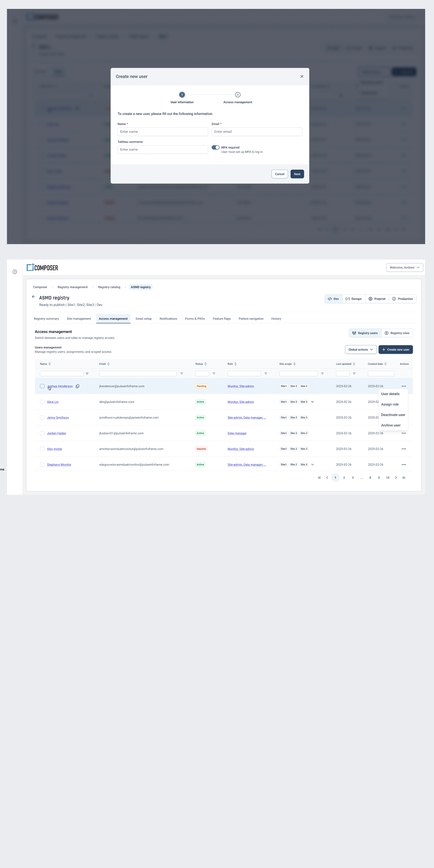Open the Composer breadcrumb
The height and width of the screenshot is (868, 434).
40,287
